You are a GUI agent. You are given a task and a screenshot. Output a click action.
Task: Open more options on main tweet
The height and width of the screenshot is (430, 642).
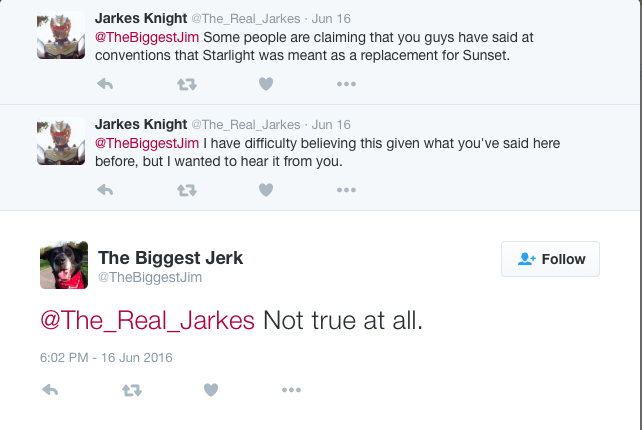click(x=291, y=390)
